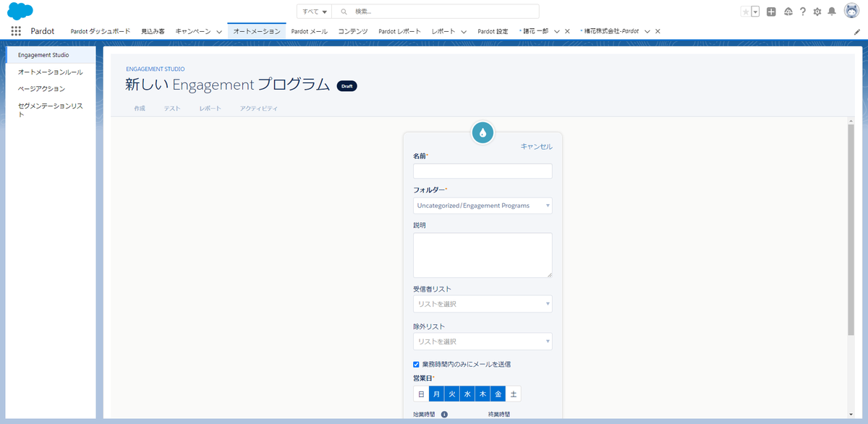Open the 見込み客 tab
Screen dimensions: 868x424
coord(153,31)
